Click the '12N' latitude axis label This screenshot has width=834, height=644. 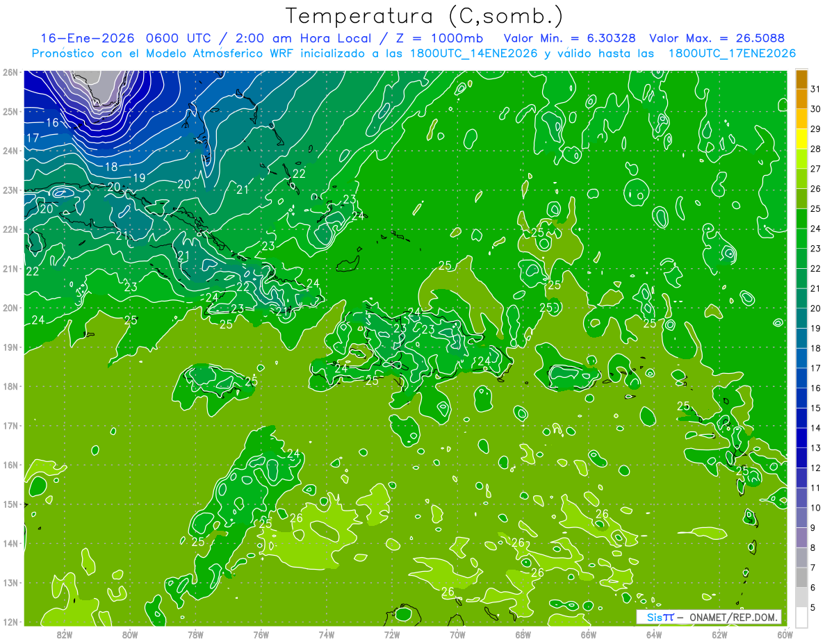point(10,622)
